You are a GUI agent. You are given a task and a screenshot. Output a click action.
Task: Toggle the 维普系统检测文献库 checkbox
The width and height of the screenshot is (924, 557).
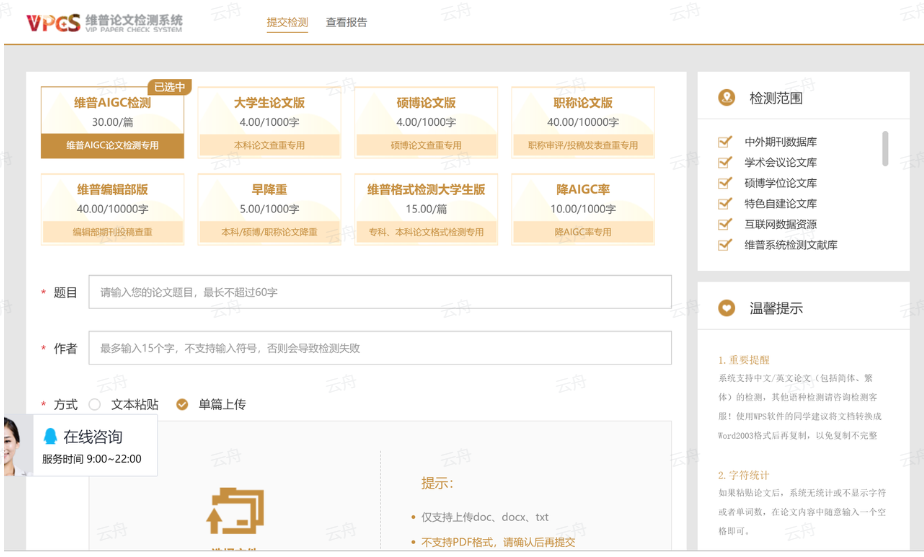(x=725, y=245)
